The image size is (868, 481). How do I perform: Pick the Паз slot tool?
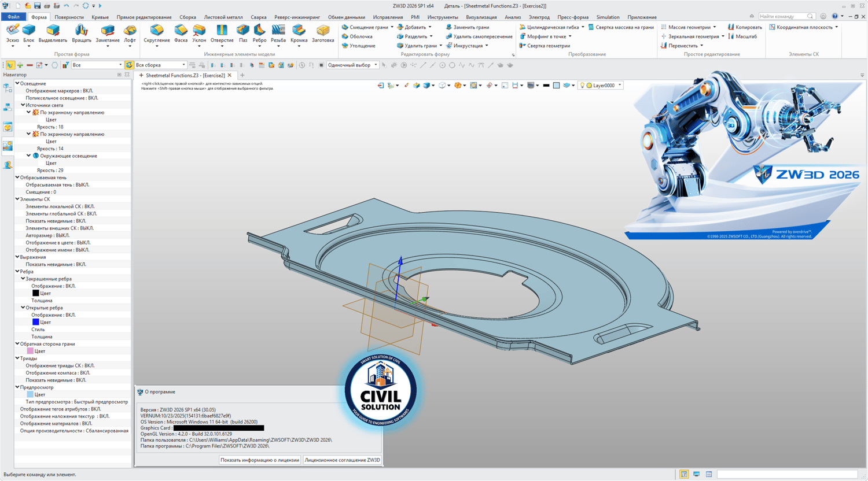[243, 34]
